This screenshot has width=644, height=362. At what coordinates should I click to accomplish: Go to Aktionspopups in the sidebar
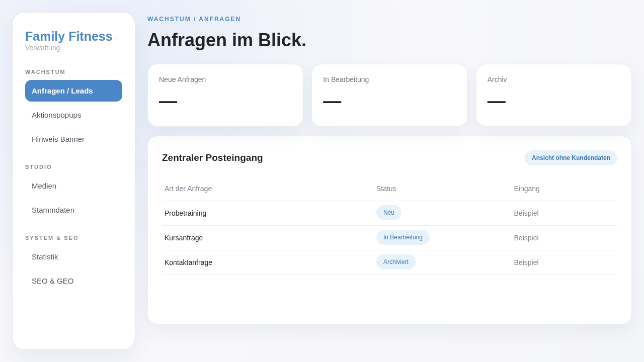click(73, 115)
